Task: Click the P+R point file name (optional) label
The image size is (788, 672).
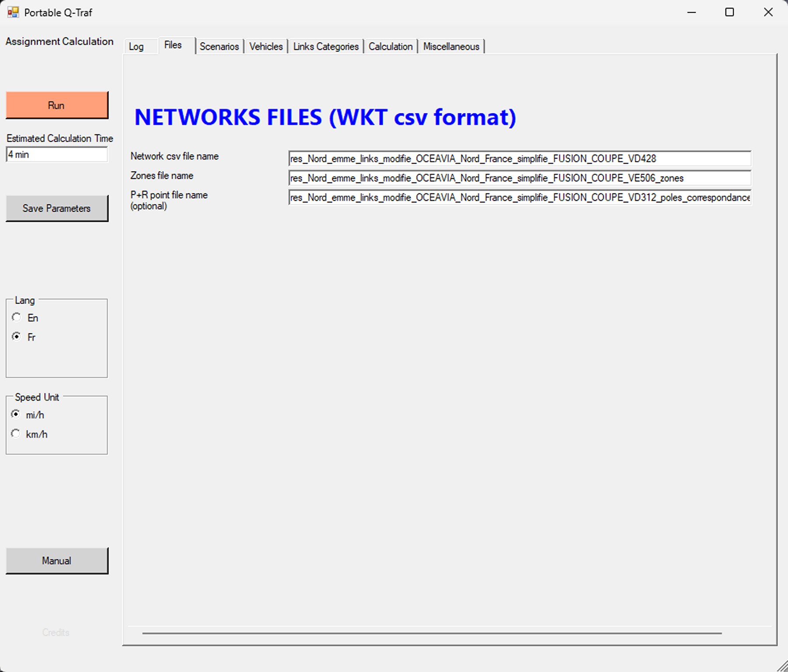Action: coord(169,200)
